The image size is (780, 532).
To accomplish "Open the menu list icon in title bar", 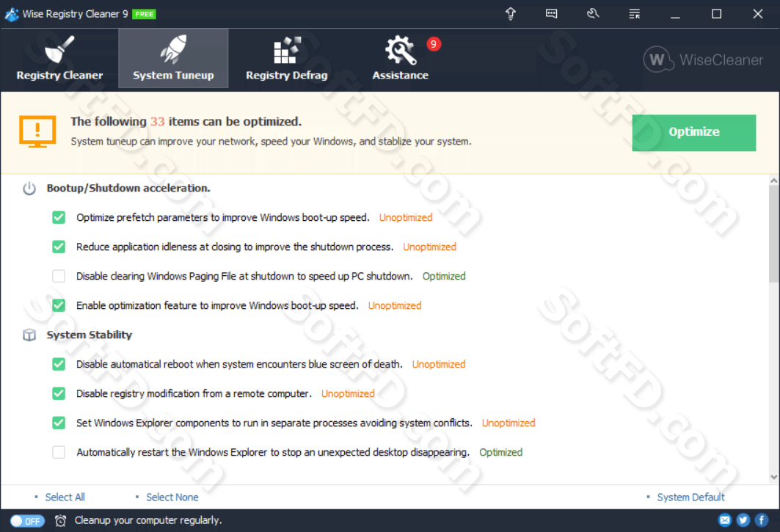I will (x=634, y=14).
